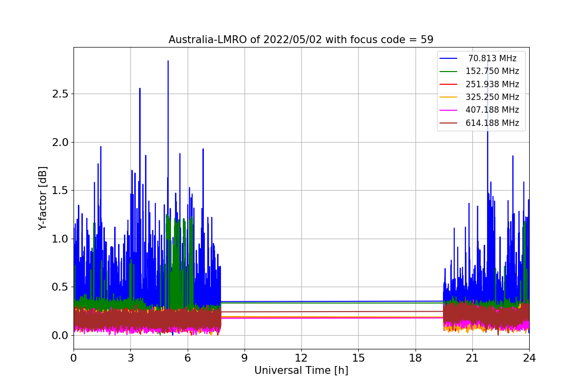Image resolution: width=588 pixels, height=392 pixels.
Task: Click the y-axis tick label 1.0
Action: (61, 239)
